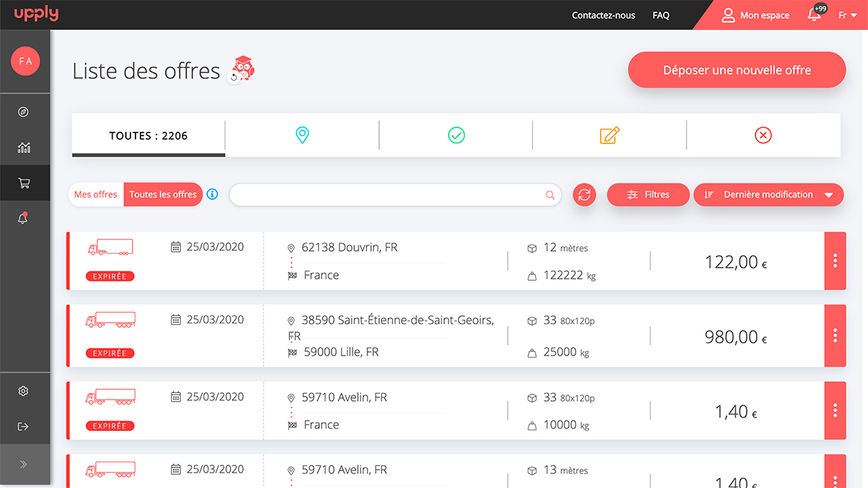Select the TOUTES : 2206 tab
This screenshot has width=868, height=488.
pos(149,135)
